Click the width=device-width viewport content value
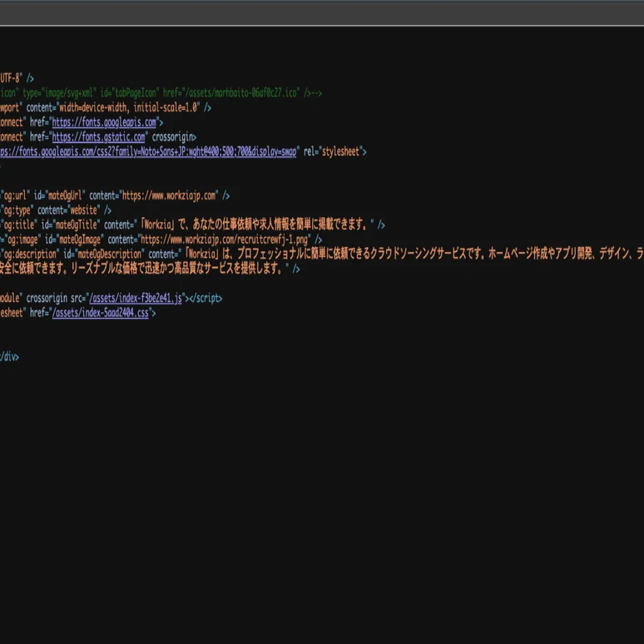Screen dimensions: 644x644 (128, 108)
